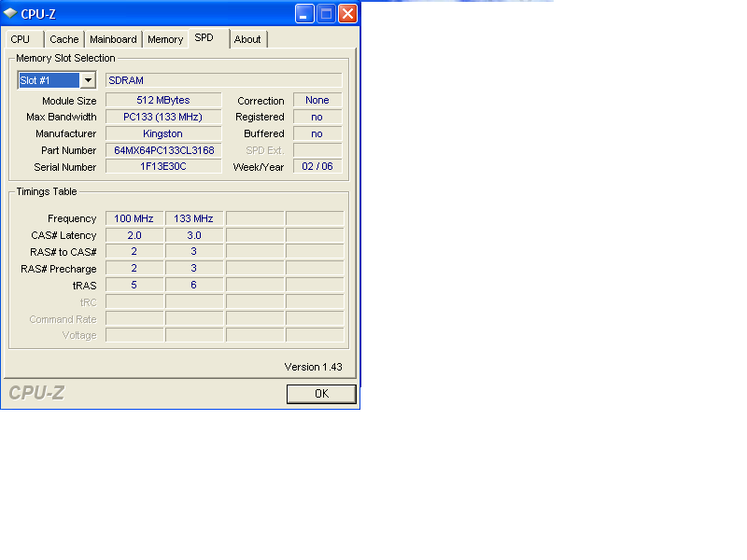The height and width of the screenshot is (560, 747).
Task: Click the Slot #1 selected text
Action: pos(35,80)
